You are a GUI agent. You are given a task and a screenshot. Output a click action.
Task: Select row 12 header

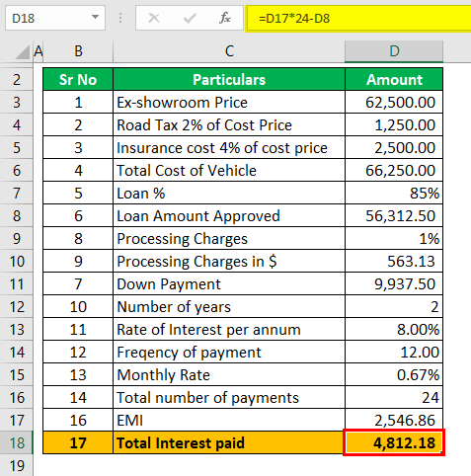(17, 307)
